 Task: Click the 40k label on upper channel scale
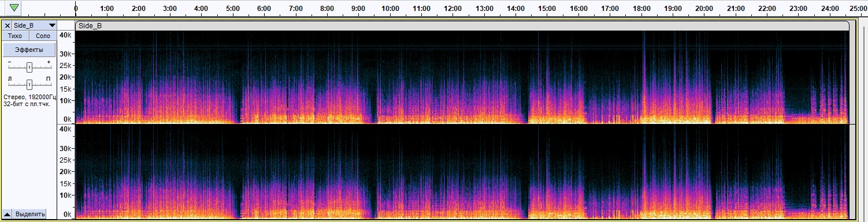[66, 35]
